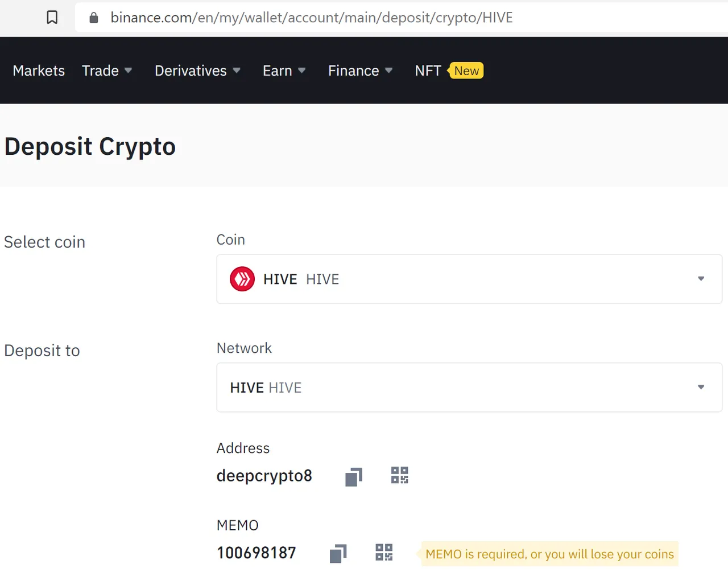Image resolution: width=728 pixels, height=585 pixels.
Task: Expand the Derivatives menu
Action: [x=197, y=71]
